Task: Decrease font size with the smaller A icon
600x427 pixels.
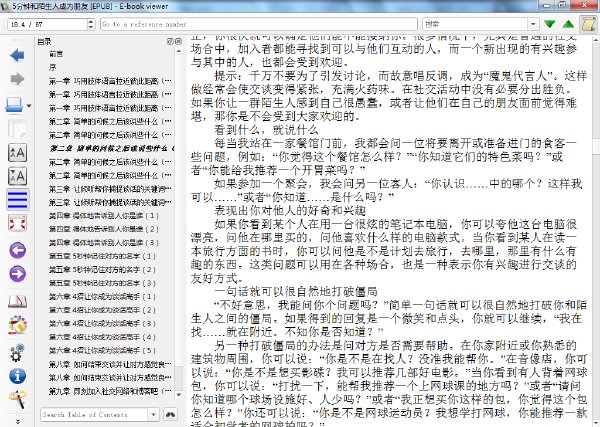Action: coord(17,176)
